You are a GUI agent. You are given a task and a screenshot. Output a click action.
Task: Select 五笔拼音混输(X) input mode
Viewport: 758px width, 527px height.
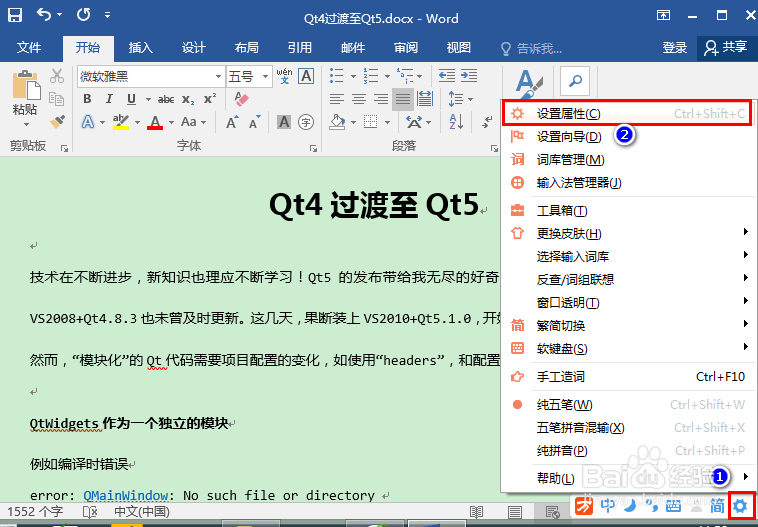[627, 428]
